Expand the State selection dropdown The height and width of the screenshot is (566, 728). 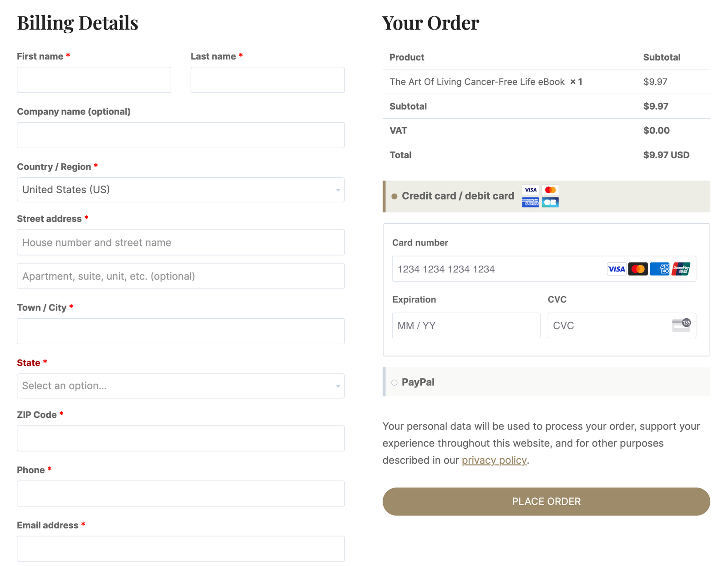tap(181, 386)
